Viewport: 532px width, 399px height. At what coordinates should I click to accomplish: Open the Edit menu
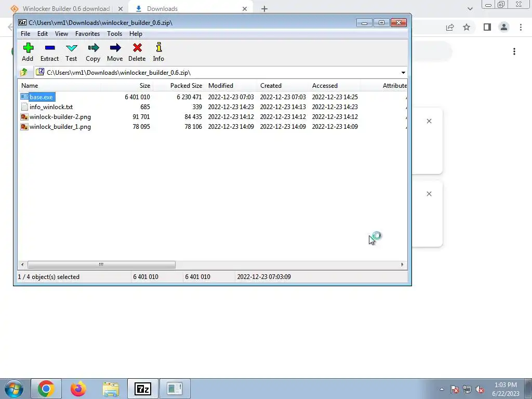pyautogui.click(x=43, y=34)
